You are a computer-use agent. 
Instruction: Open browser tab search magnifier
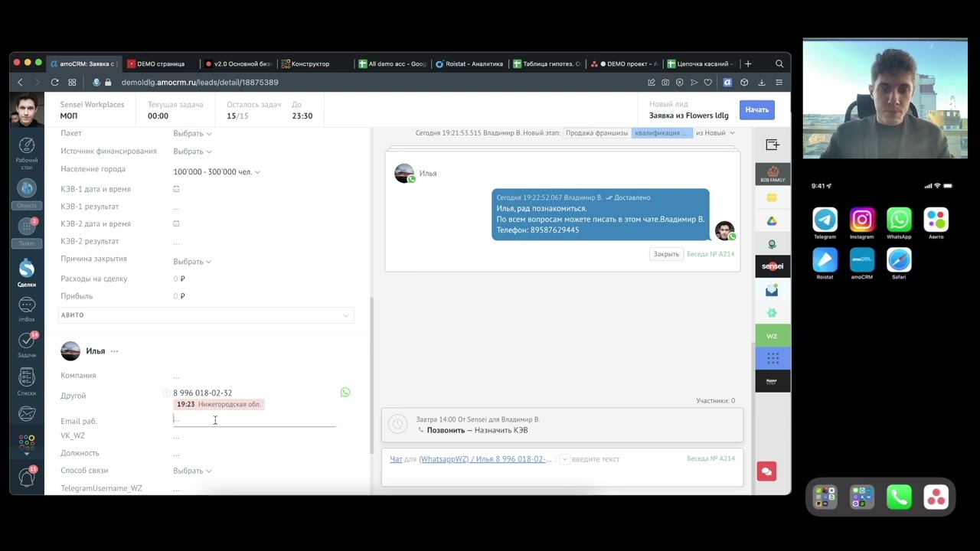coord(779,64)
